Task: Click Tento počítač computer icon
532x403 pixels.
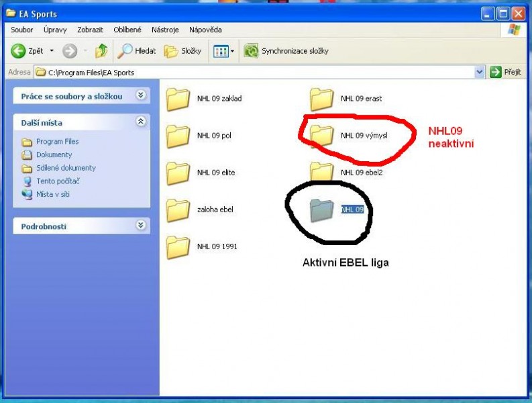Action: [x=27, y=181]
